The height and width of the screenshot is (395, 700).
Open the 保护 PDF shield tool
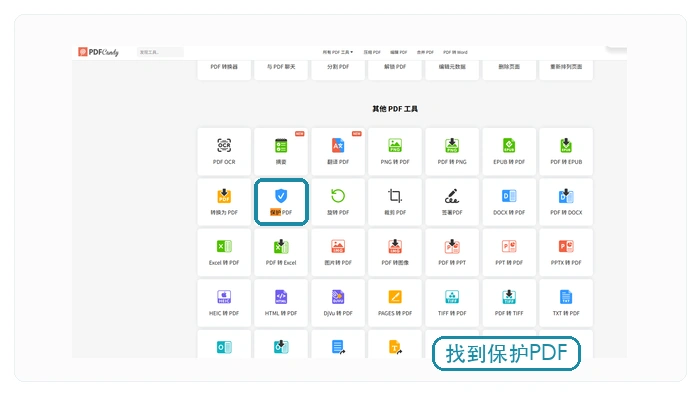[x=281, y=202]
